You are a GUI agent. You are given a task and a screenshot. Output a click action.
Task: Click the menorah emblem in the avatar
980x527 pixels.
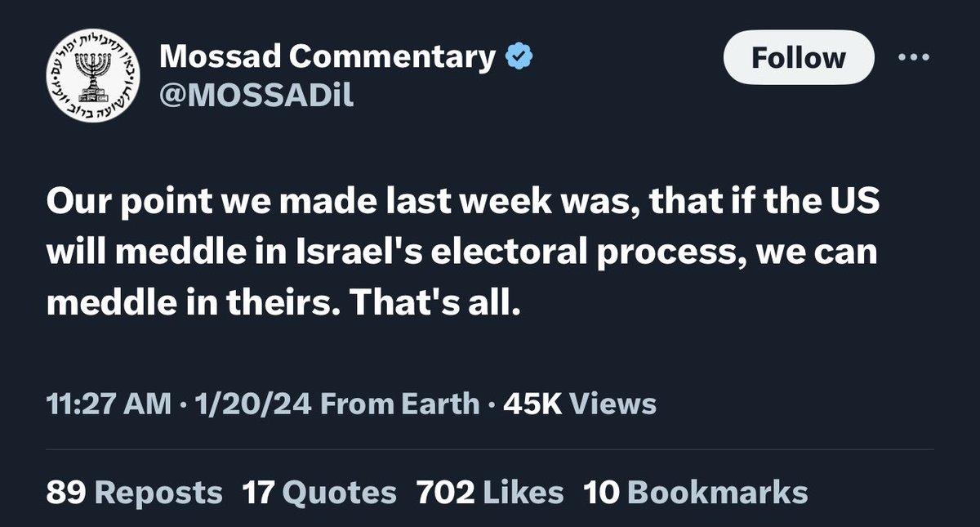(x=91, y=75)
